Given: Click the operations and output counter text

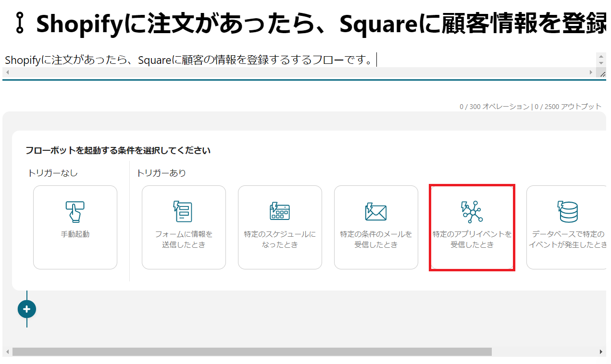Looking at the screenshot, I should (531, 107).
